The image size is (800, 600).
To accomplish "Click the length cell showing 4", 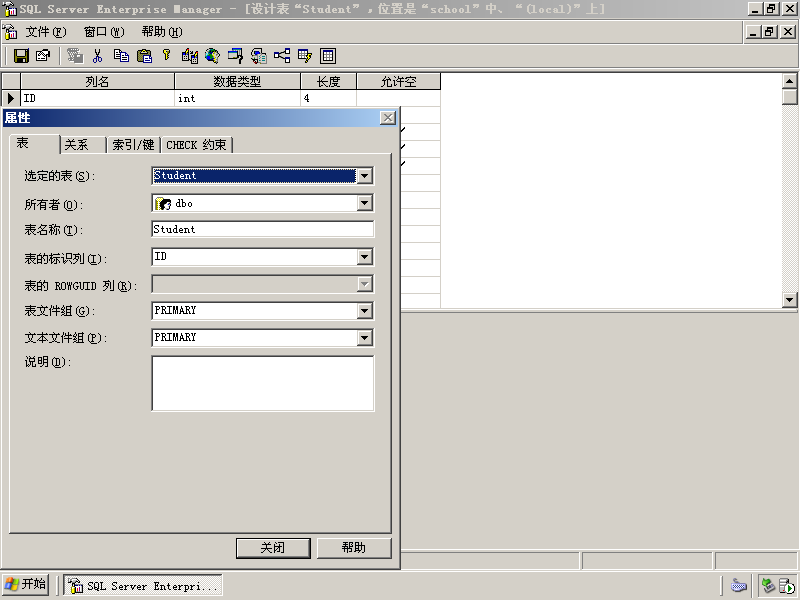I will click(x=329, y=98).
